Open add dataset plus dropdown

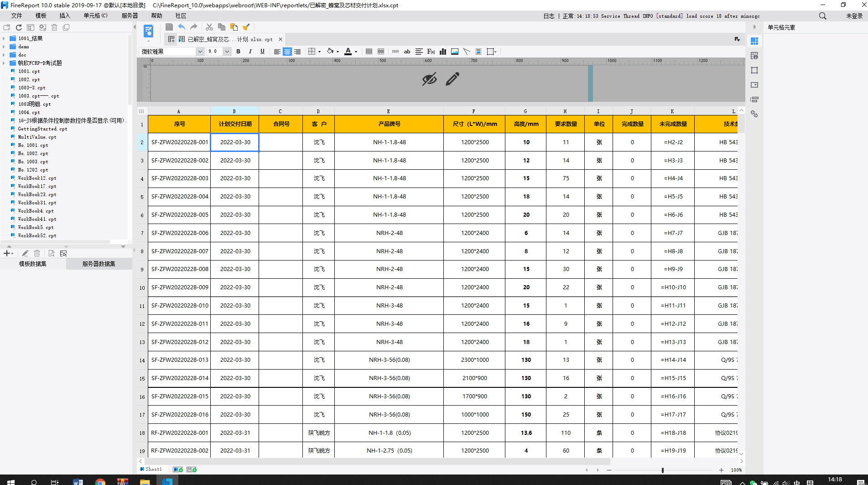coord(8,253)
